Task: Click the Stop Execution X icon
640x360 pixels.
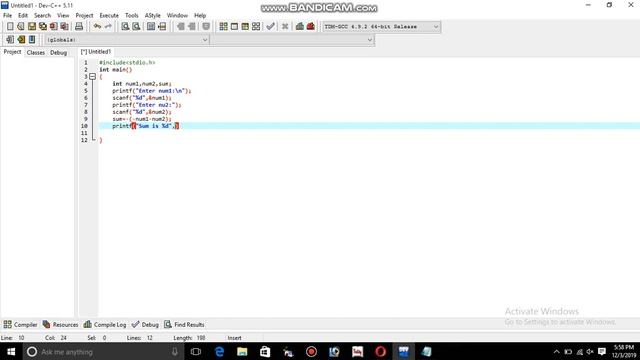Action: [285, 27]
